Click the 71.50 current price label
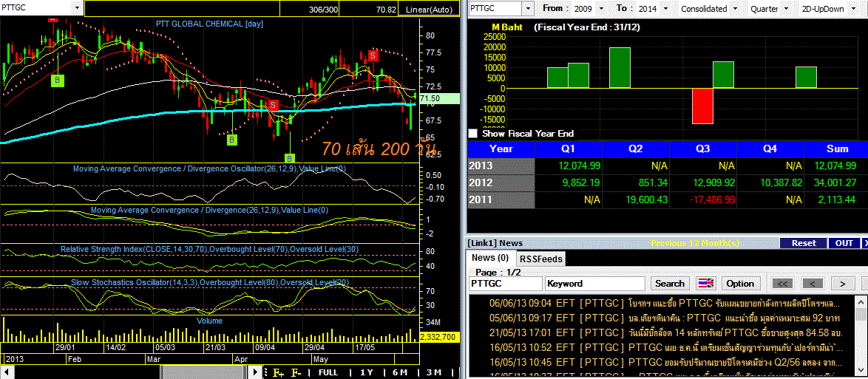This screenshot has width=868, height=379. pos(439,98)
